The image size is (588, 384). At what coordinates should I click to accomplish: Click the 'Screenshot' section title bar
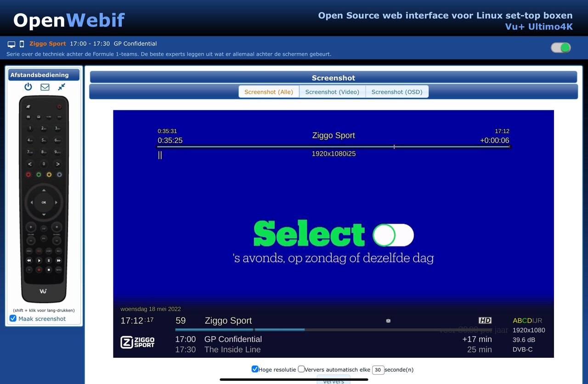[334, 78]
